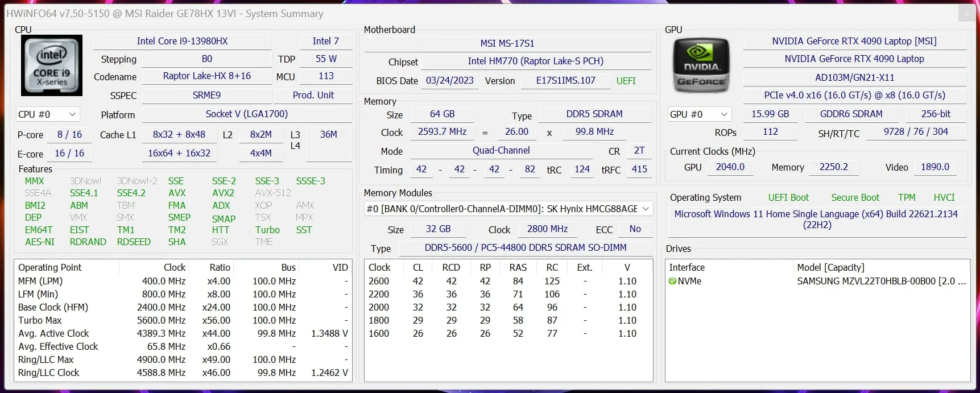This screenshot has width=980, height=393.
Task: Click the Microsoft Windows 11 Home OS text
Action: [816, 219]
